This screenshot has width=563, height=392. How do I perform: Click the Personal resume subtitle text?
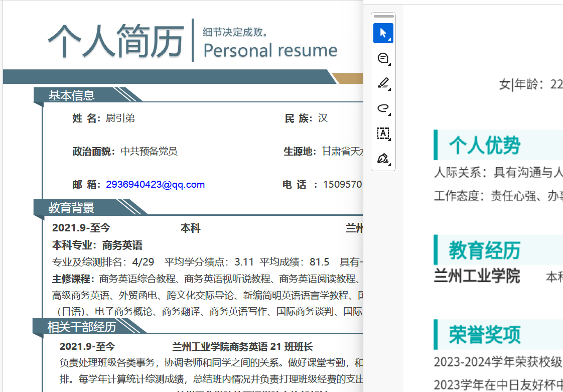[x=270, y=51]
